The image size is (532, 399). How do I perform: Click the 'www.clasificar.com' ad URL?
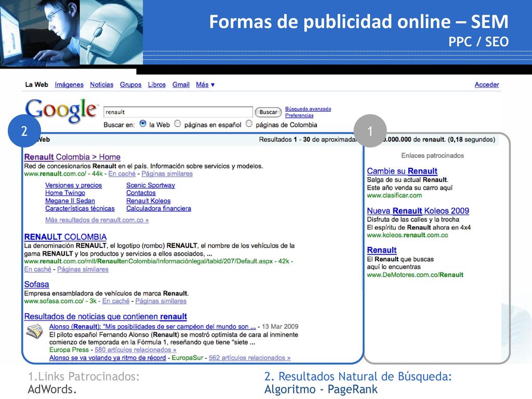coord(394,195)
